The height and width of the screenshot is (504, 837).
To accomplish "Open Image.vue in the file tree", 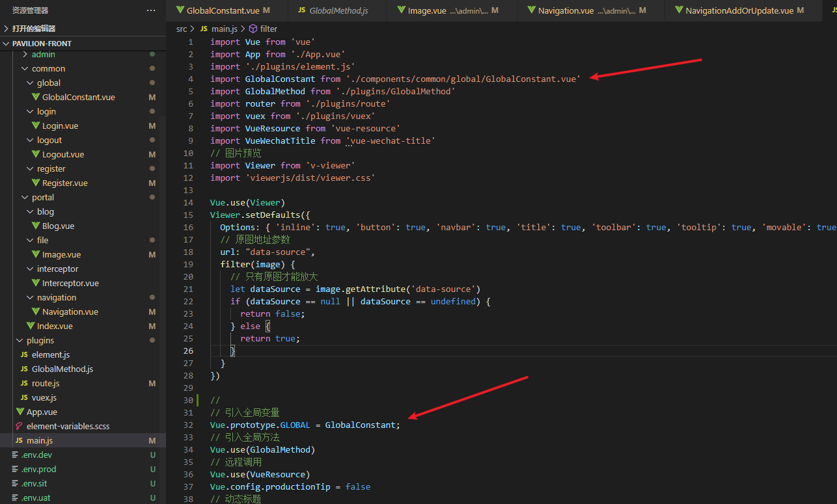I will pos(61,254).
